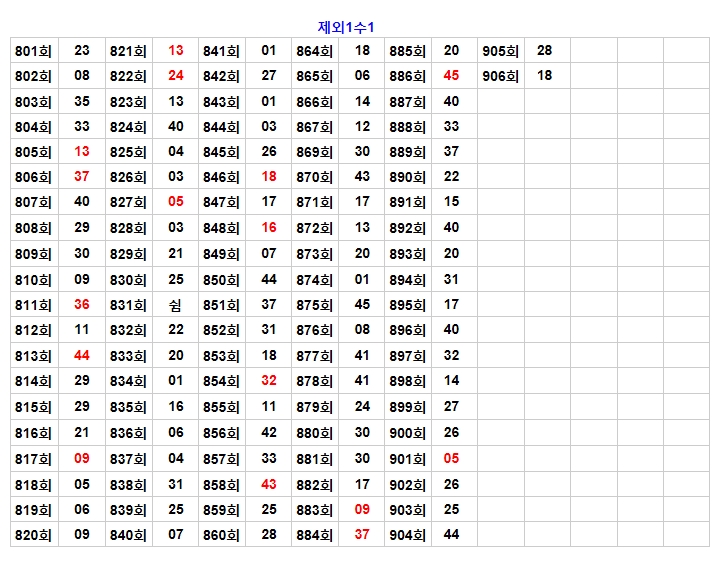Click the 813회 round link
728x579 pixels.
click(33, 356)
